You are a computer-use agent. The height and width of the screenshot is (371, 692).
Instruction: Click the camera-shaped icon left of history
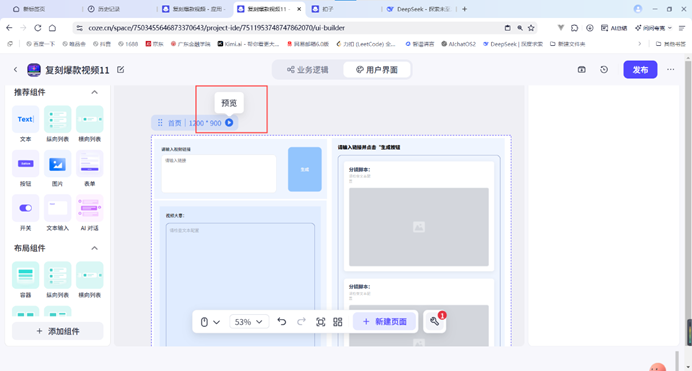582,70
